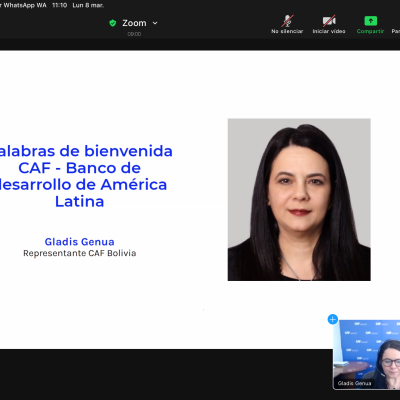
Task: Click the blue plus icon on self-view
Action: tap(333, 319)
